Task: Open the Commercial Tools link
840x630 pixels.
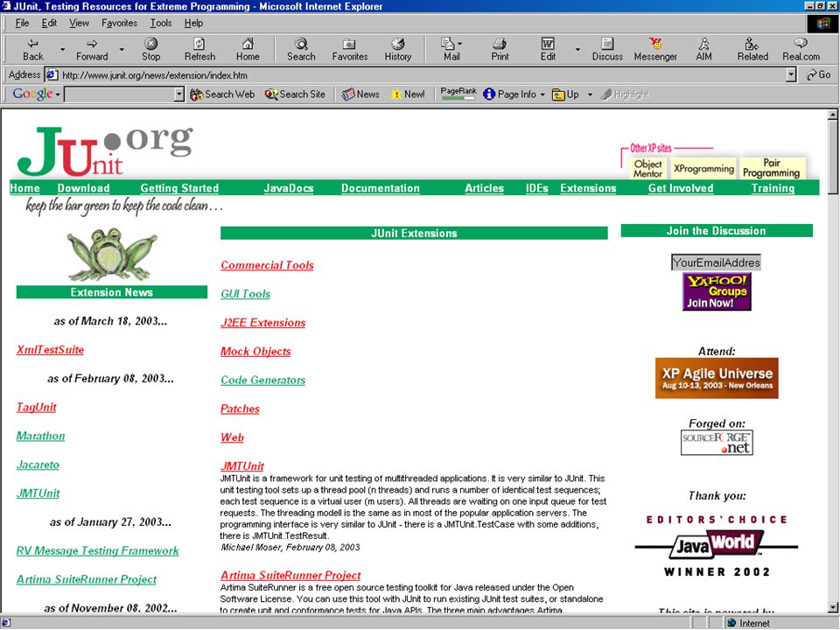Action: pos(267,265)
